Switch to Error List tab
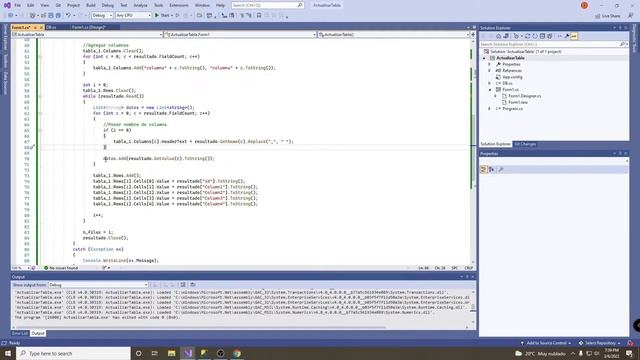This screenshot has height=360, width=640. (20, 333)
